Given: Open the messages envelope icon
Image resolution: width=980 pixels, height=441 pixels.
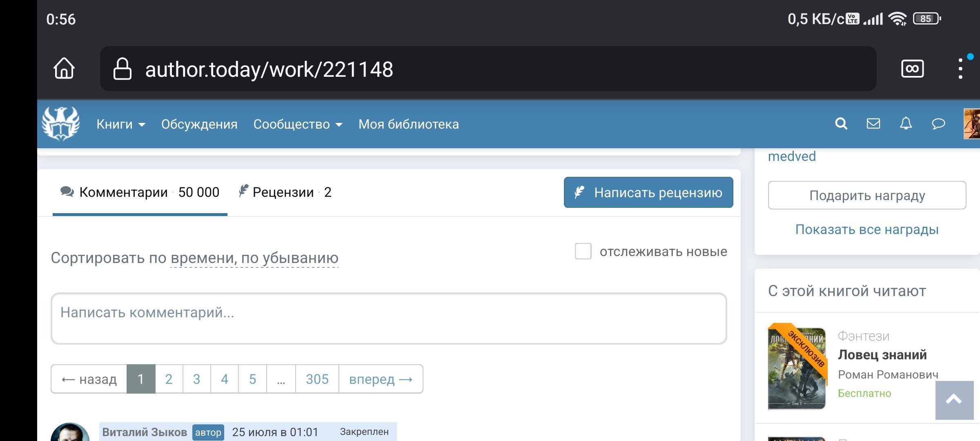Looking at the screenshot, I should pos(873,124).
